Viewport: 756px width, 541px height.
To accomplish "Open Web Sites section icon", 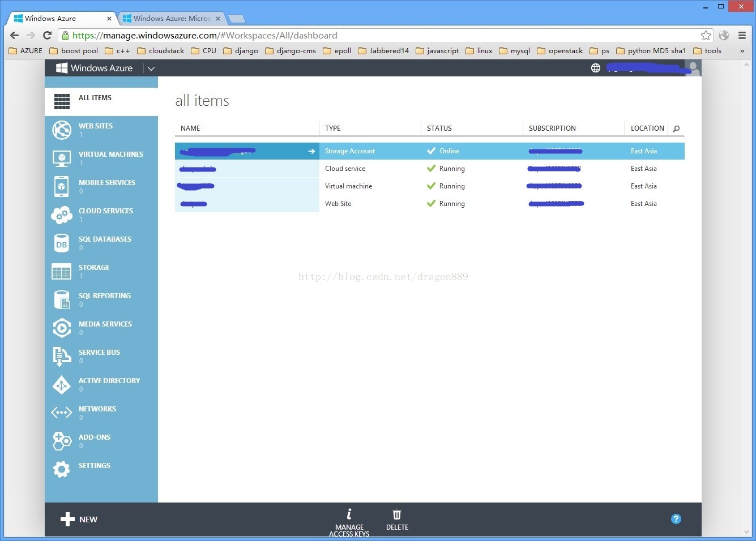I will 62,130.
